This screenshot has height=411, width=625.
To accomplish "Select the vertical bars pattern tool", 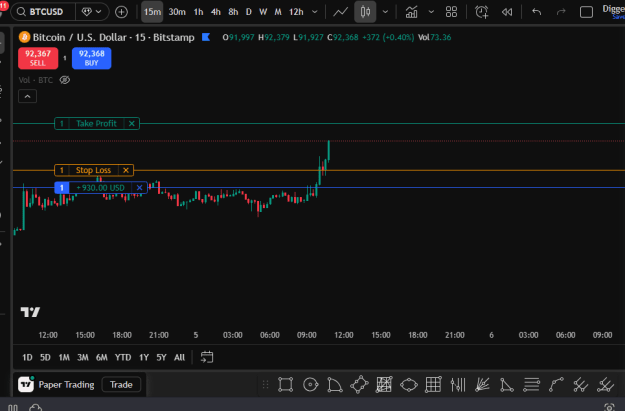I will pos(458,385).
